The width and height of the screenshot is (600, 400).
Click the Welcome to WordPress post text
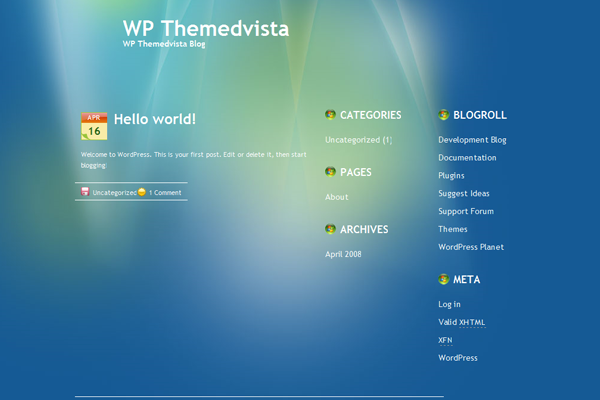click(x=193, y=160)
